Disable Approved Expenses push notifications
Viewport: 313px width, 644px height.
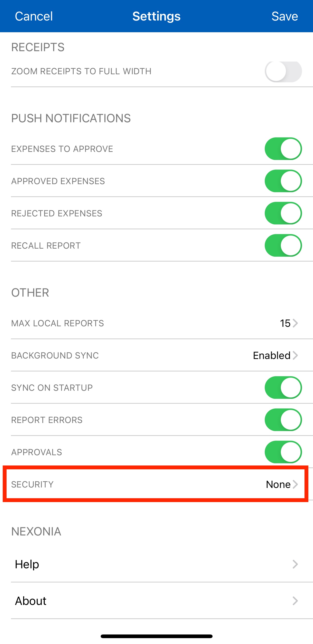pos(283,181)
